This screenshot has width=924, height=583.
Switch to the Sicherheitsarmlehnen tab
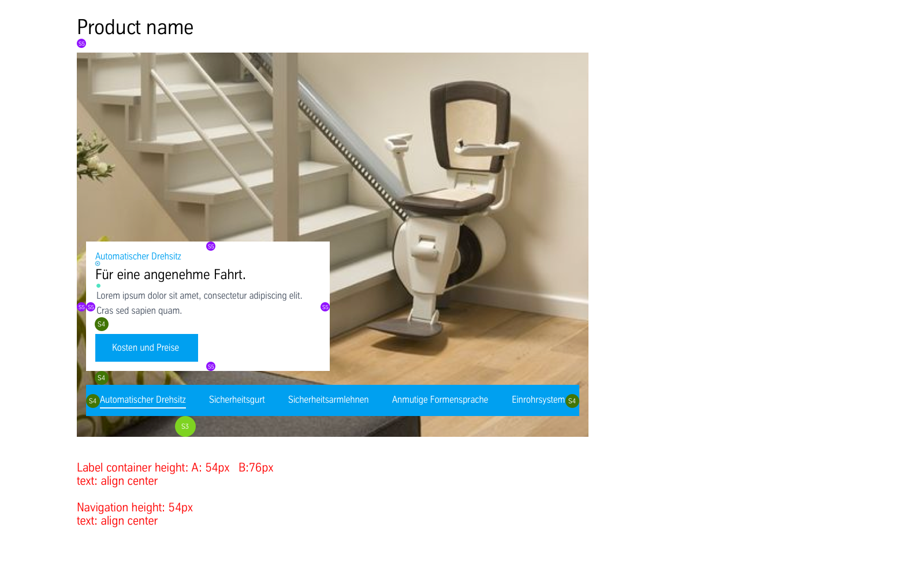(328, 400)
